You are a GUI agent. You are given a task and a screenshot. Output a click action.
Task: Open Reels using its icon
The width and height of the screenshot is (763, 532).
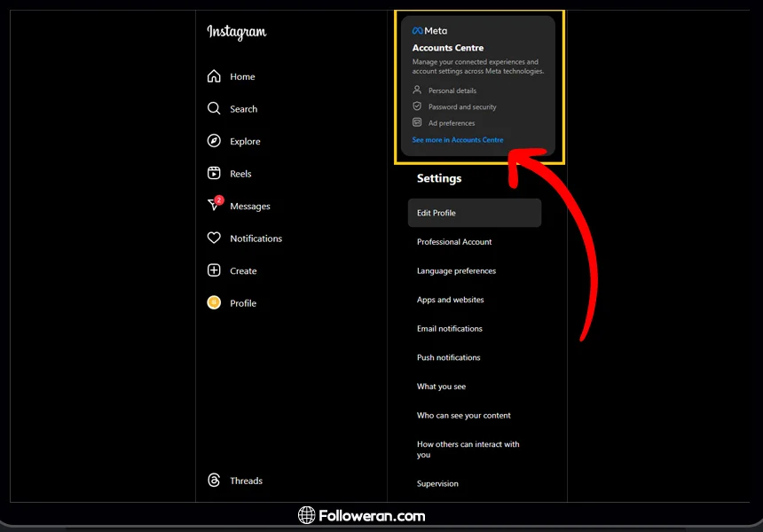tap(214, 174)
